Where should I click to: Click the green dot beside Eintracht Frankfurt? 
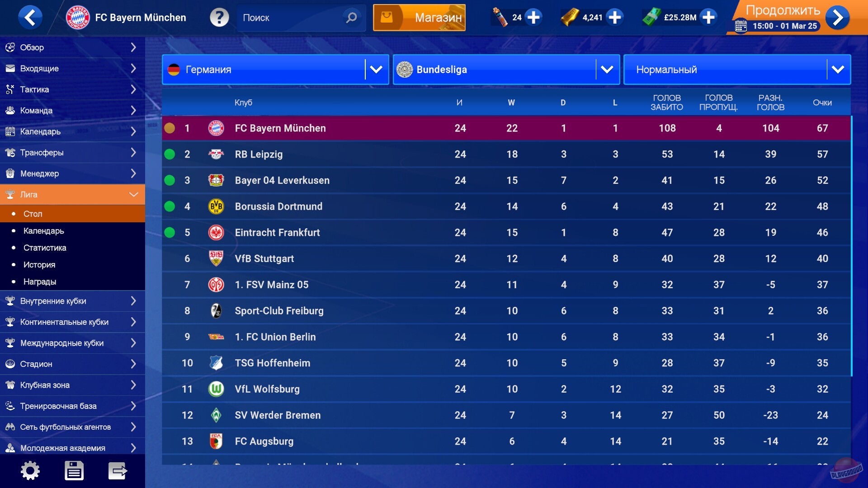tap(170, 232)
